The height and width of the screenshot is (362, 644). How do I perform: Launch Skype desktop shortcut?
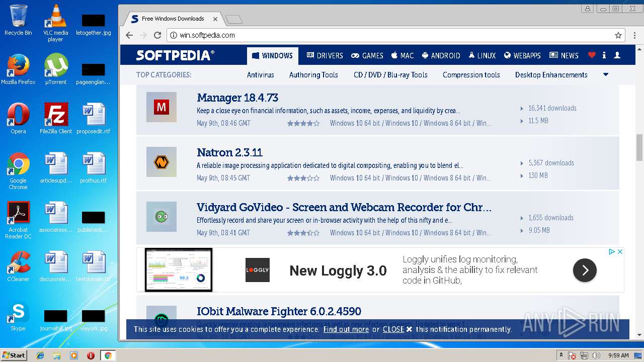[18, 316]
